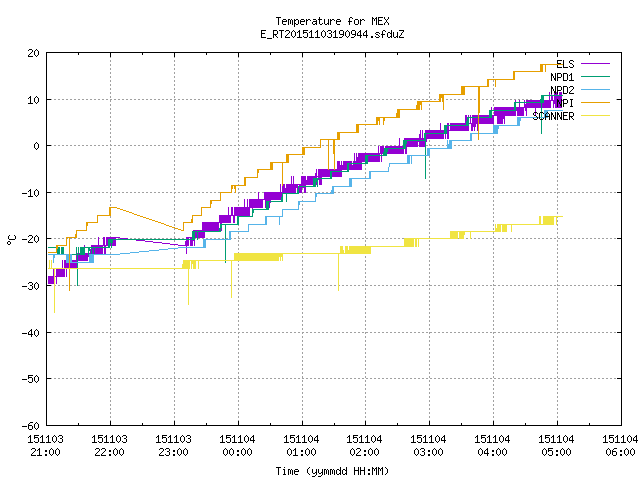Click x-axis tick 151104 02:00
Screen dimensions: 640x480
click(364, 446)
